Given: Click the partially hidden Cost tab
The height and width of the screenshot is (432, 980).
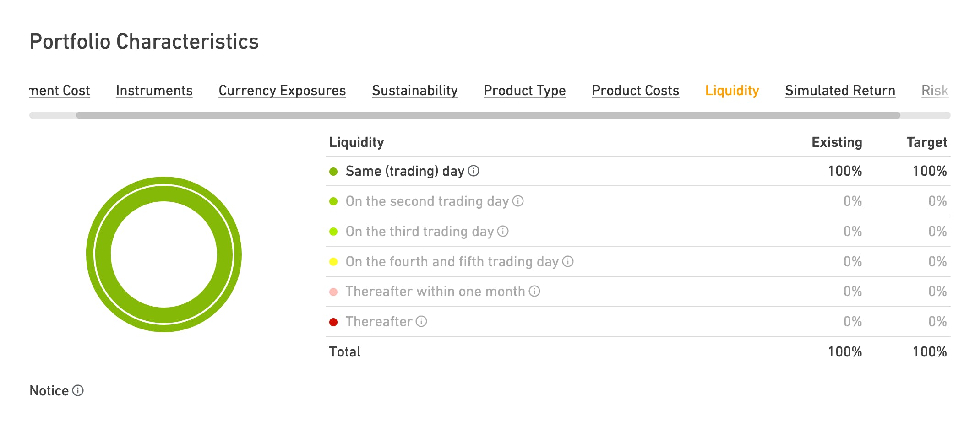Looking at the screenshot, I should [60, 91].
